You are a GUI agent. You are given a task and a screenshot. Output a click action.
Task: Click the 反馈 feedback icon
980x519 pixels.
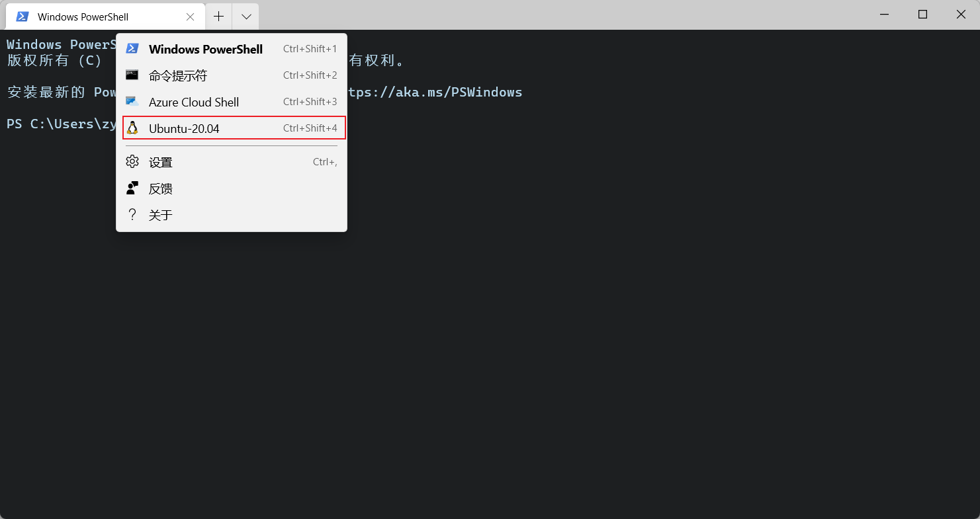point(132,188)
